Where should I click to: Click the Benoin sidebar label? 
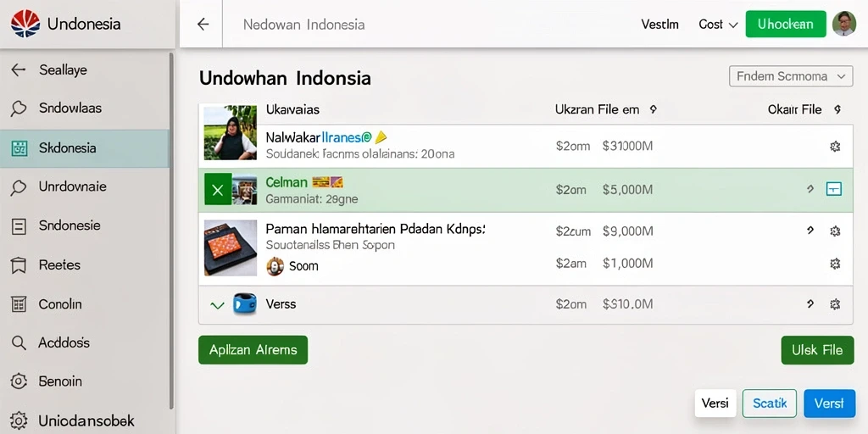[60, 381]
